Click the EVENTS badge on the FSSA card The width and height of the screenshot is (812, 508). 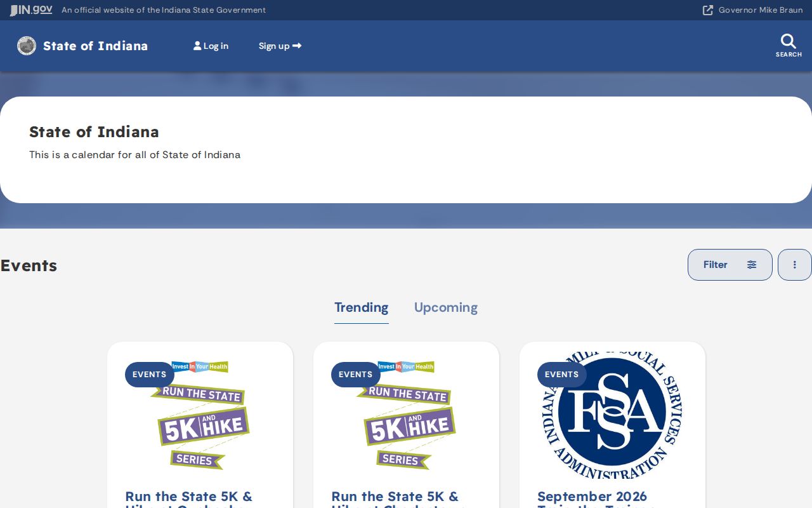tap(561, 375)
